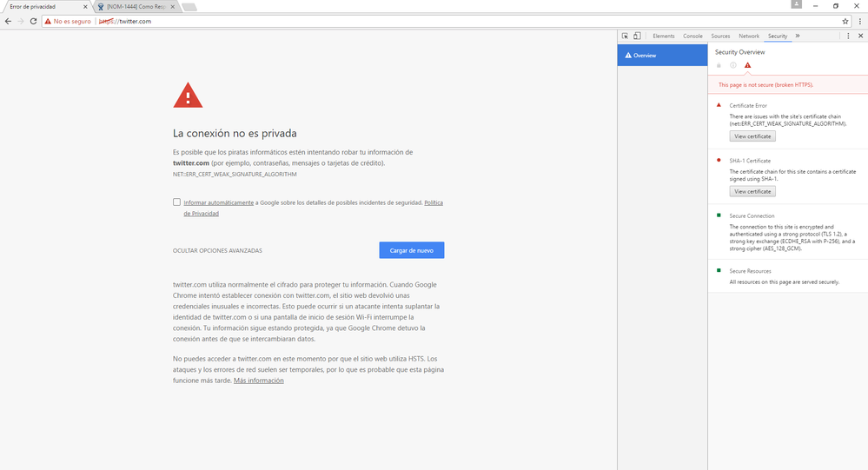Click the lock icon in Security Overview
This screenshot has height=470, width=868.
coord(719,65)
